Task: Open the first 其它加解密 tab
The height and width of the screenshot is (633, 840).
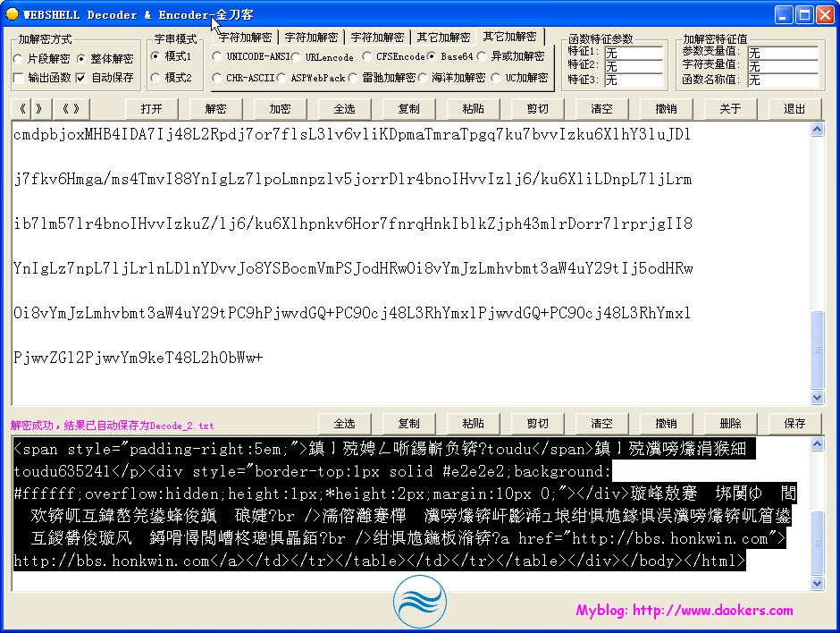Action: pos(443,37)
